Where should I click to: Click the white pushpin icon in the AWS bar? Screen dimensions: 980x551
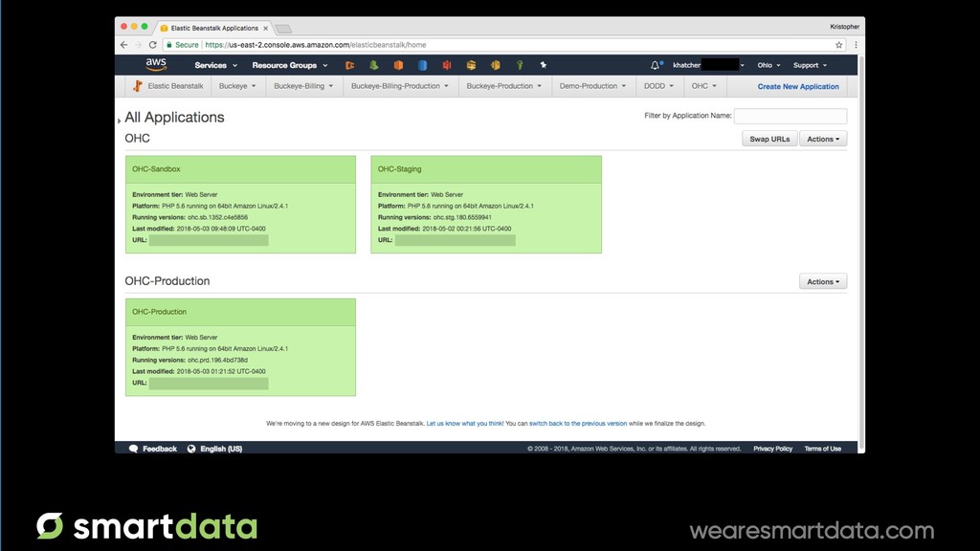pyautogui.click(x=544, y=65)
